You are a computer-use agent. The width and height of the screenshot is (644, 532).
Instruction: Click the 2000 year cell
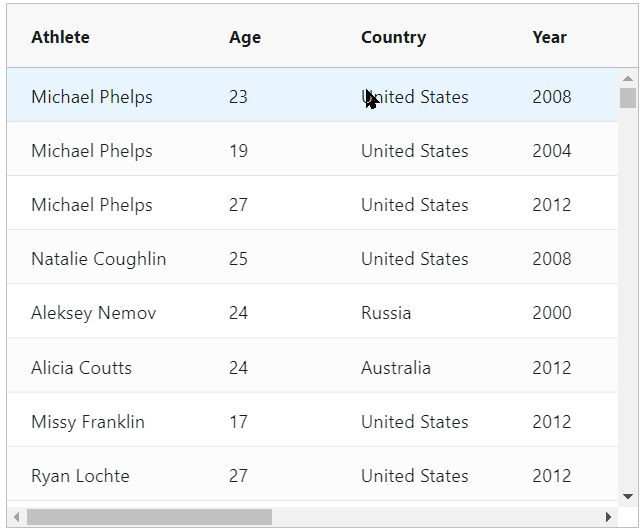(x=552, y=313)
